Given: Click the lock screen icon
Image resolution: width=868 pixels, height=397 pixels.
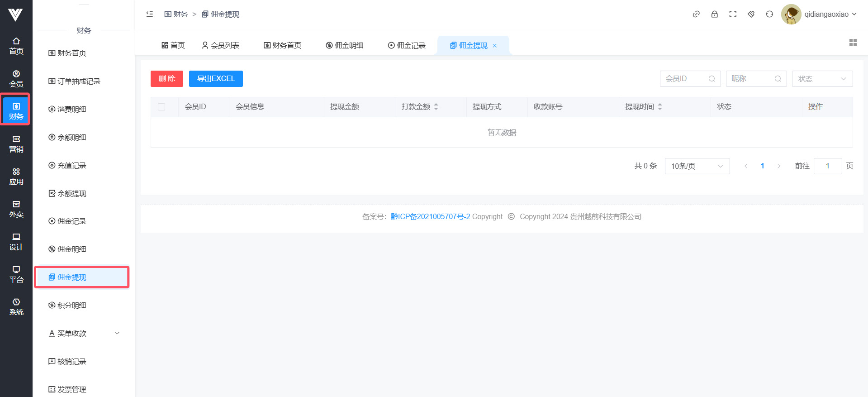Looking at the screenshot, I should click(x=715, y=14).
